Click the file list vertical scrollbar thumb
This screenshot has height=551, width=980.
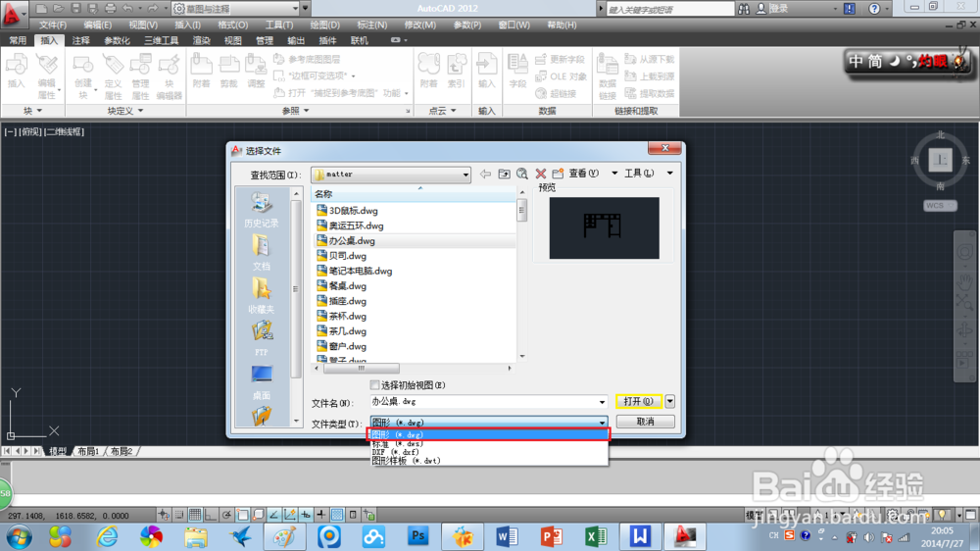pyautogui.click(x=522, y=211)
